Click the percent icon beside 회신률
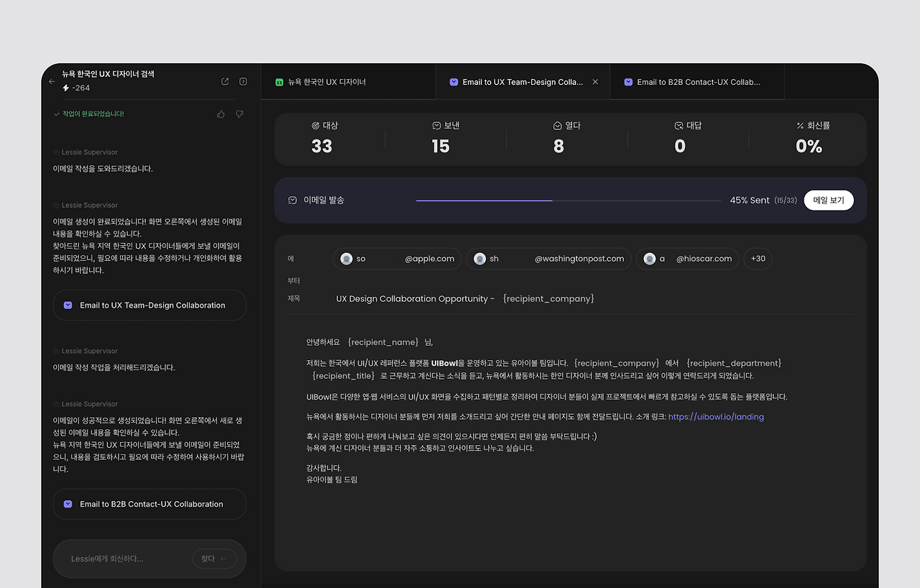This screenshot has width=920, height=588. tap(800, 126)
